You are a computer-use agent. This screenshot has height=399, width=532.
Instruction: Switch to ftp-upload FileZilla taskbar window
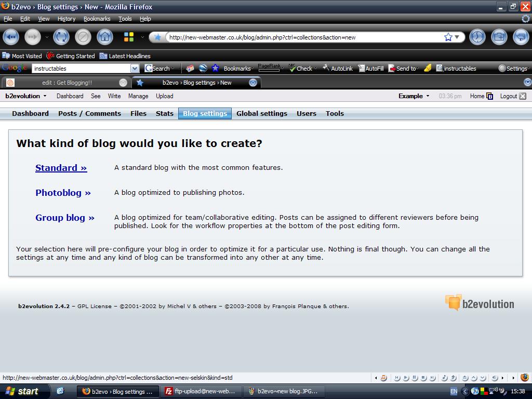[x=201, y=392]
